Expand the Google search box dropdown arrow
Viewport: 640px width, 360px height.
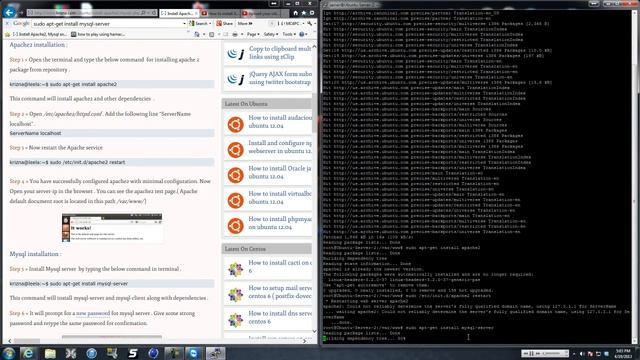184,24
